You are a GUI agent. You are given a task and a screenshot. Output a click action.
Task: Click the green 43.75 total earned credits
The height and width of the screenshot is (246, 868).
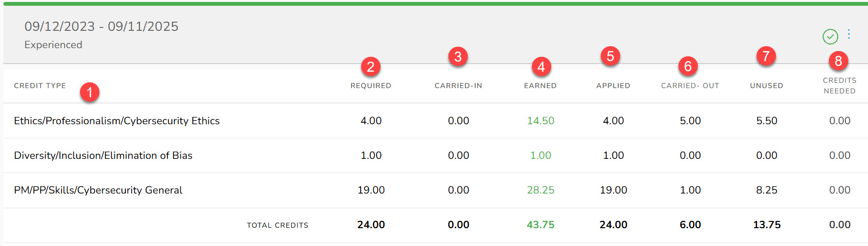click(x=540, y=225)
